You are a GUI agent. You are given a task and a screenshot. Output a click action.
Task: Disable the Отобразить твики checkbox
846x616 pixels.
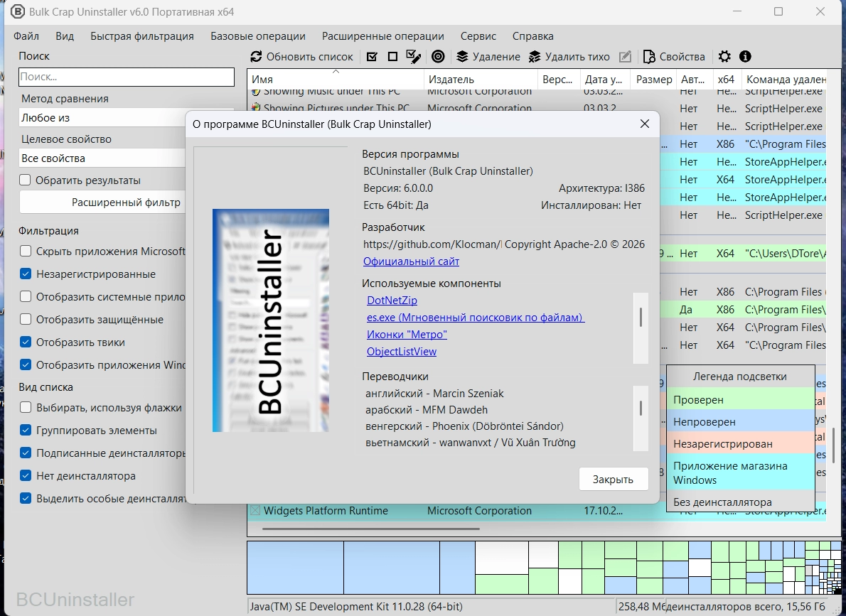[x=26, y=342]
